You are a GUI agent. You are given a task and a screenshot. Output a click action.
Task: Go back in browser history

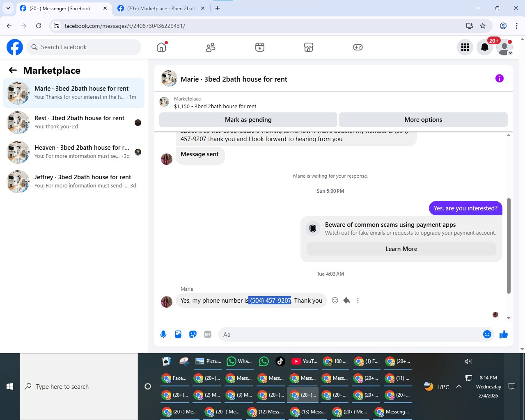9,26
